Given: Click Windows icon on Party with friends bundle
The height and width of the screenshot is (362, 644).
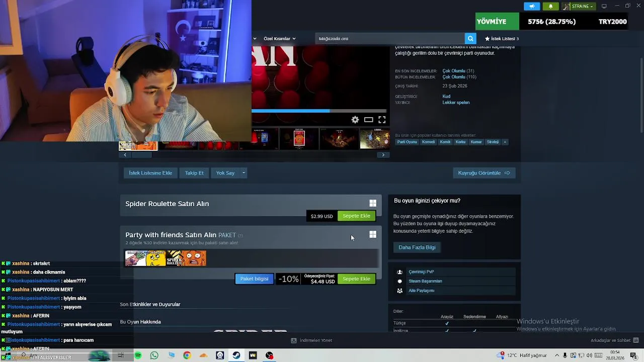Looking at the screenshot, I should [x=373, y=234].
